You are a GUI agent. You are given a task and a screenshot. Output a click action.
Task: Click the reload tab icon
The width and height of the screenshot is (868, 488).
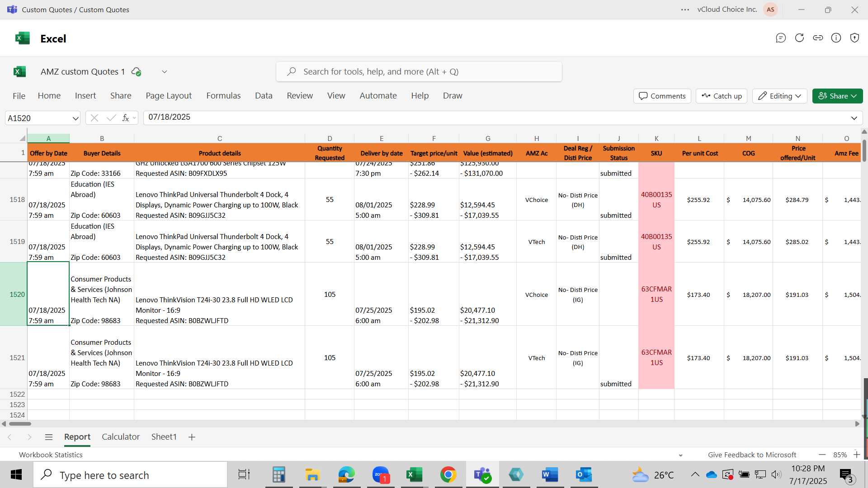(x=799, y=38)
